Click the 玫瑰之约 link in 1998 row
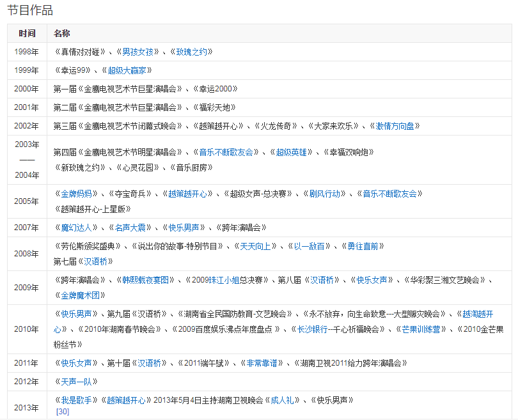Image resolution: width=518 pixels, height=420 pixels. pos(192,52)
